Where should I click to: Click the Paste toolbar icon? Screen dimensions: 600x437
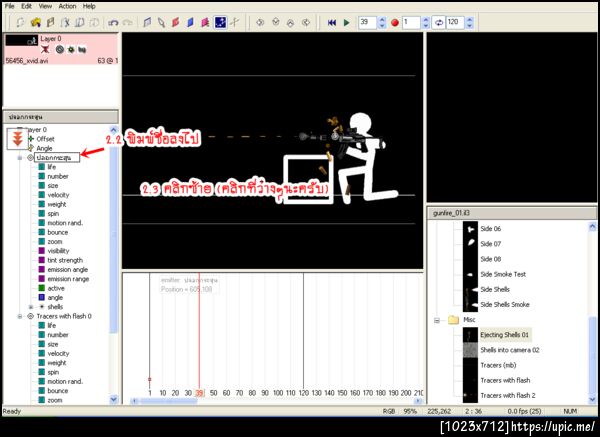[94, 23]
